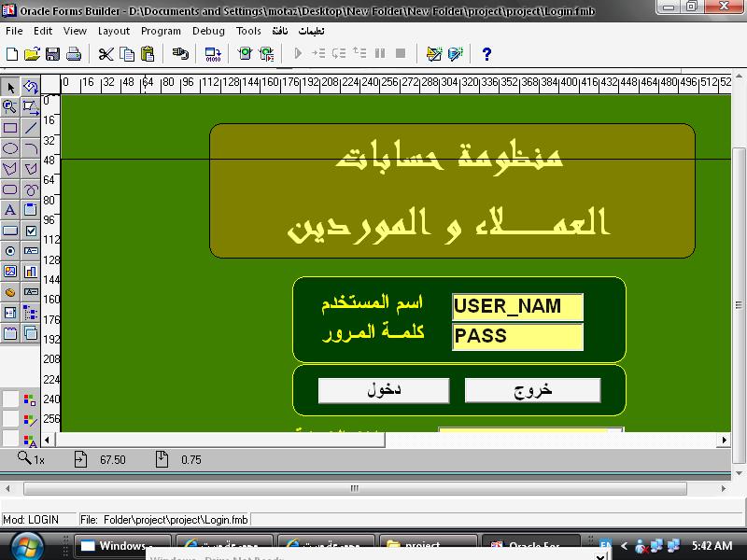Select the Radio Button item tool
This screenshot has width=747, height=560.
coord(10,251)
